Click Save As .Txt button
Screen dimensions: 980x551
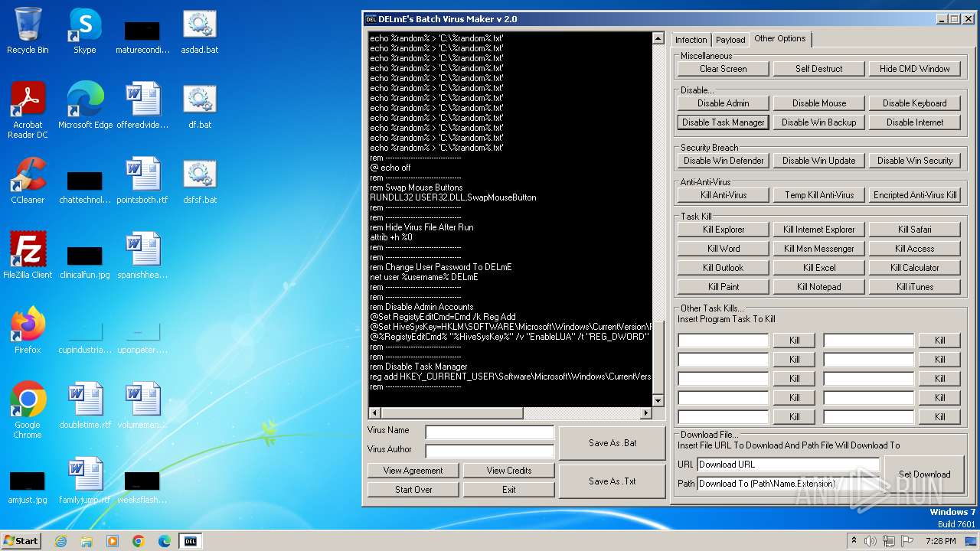(612, 481)
